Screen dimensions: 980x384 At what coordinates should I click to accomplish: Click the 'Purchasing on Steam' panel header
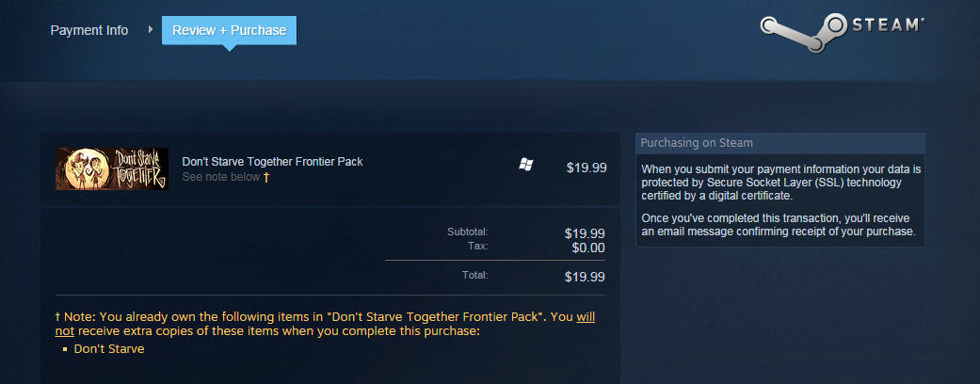click(697, 143)
